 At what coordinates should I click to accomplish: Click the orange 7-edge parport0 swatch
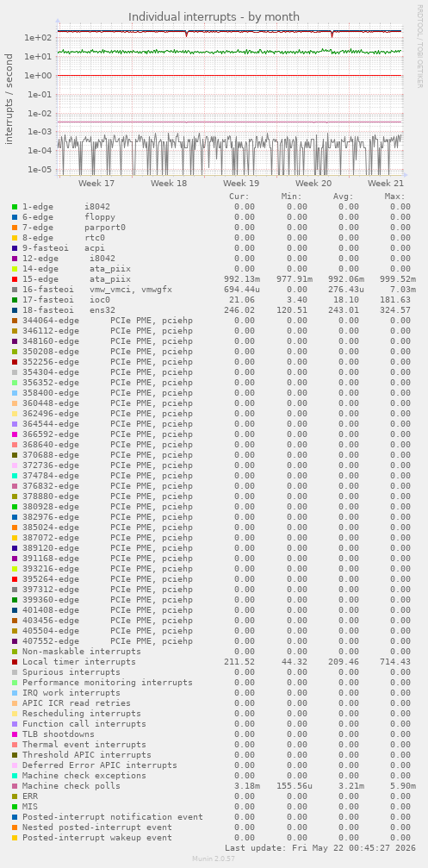(15, 227)
